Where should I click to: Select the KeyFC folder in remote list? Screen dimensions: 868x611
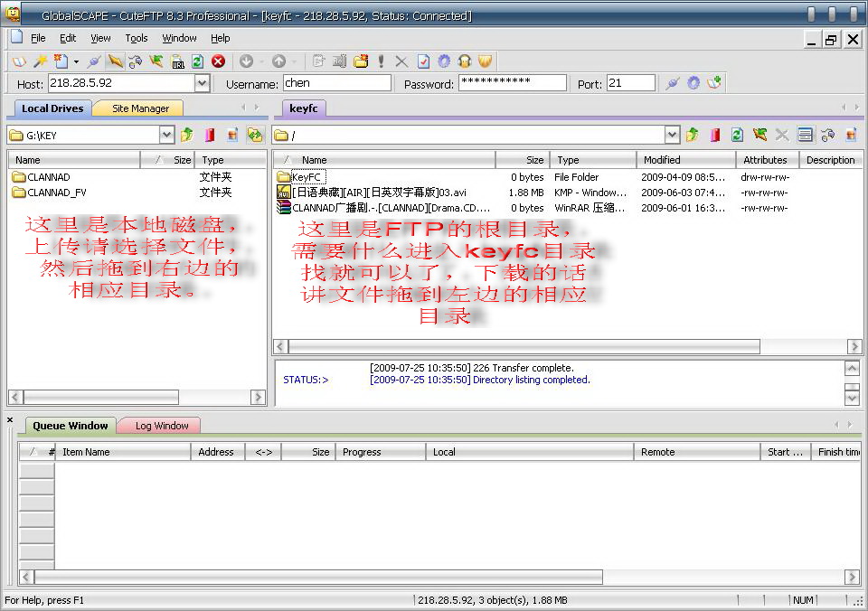click(306, 177)
